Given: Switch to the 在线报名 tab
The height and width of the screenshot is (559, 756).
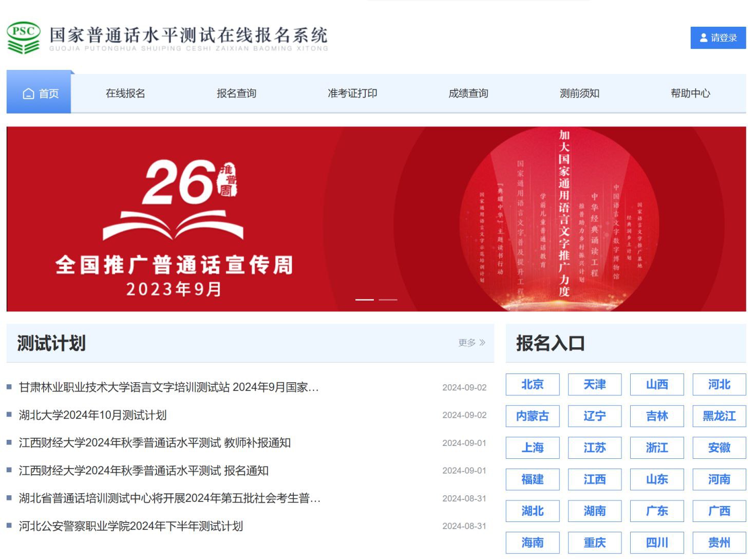Looking at the screenshot, I should (x=125, y=93).
